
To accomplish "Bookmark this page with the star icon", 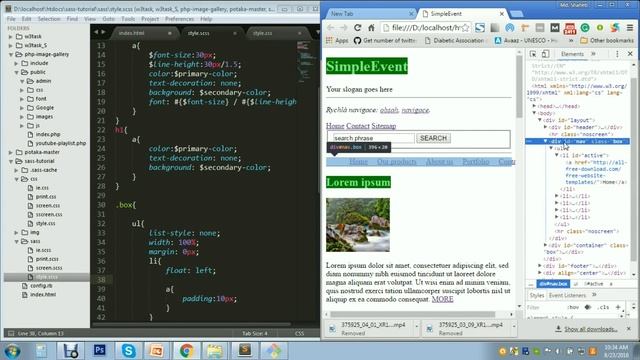I will coord(465,28).
